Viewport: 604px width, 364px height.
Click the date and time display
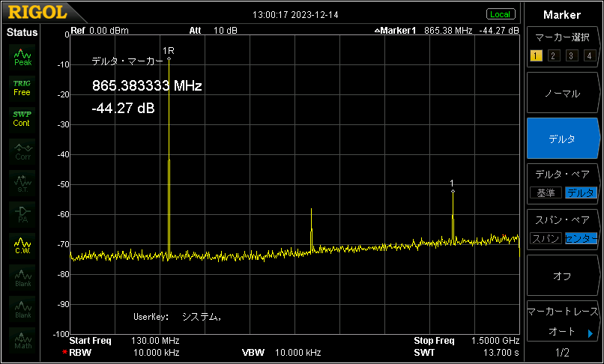click(x=295, y=15)
